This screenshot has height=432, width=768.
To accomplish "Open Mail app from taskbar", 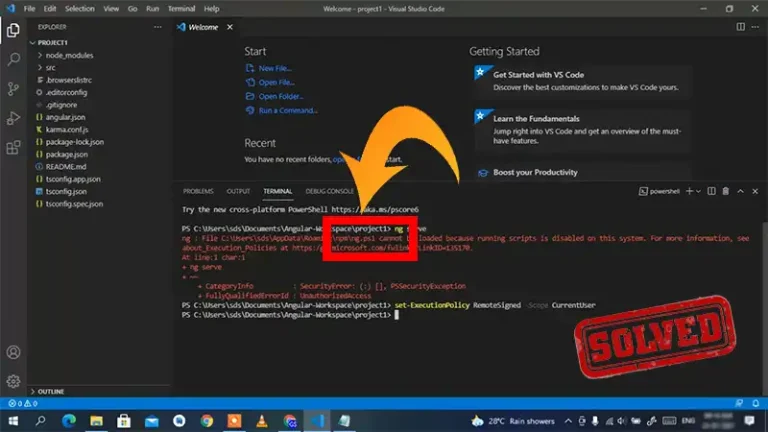I will (151, 421).
